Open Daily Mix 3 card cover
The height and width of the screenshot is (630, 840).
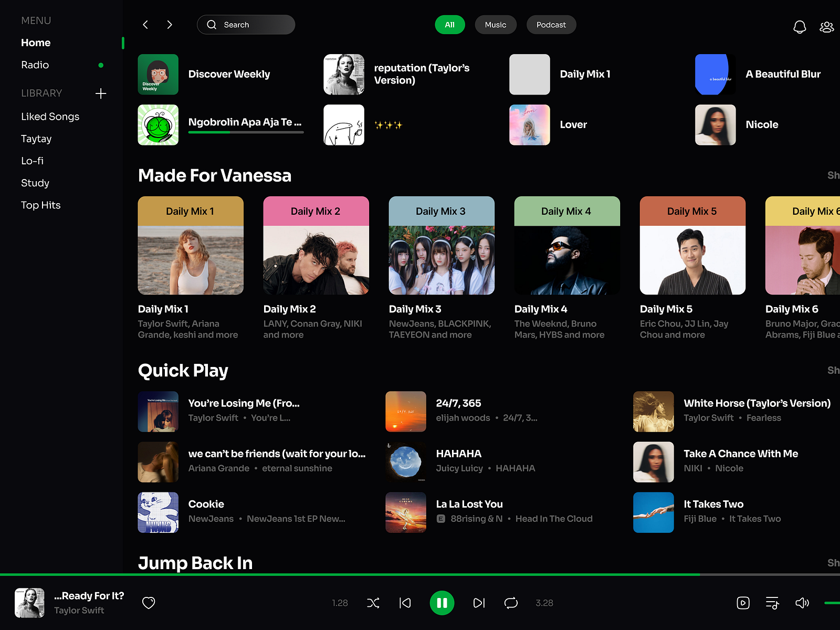click(x=442, y=245)
